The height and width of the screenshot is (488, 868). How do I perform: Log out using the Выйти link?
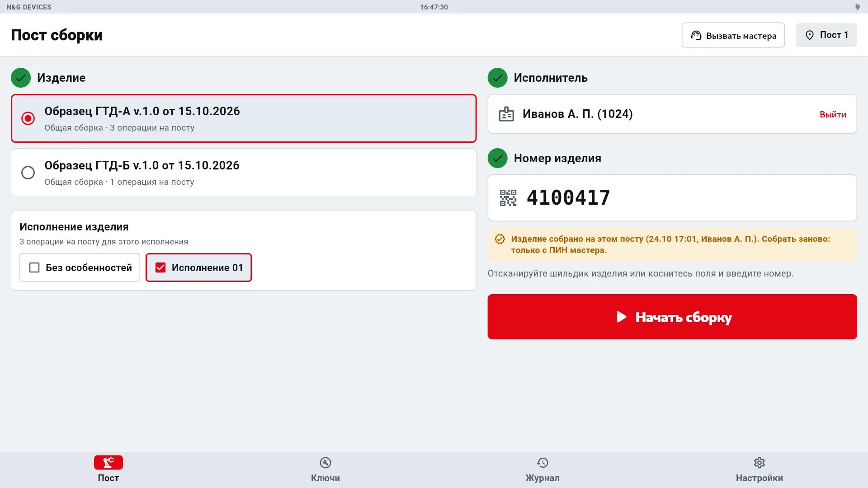click(833, 114)
